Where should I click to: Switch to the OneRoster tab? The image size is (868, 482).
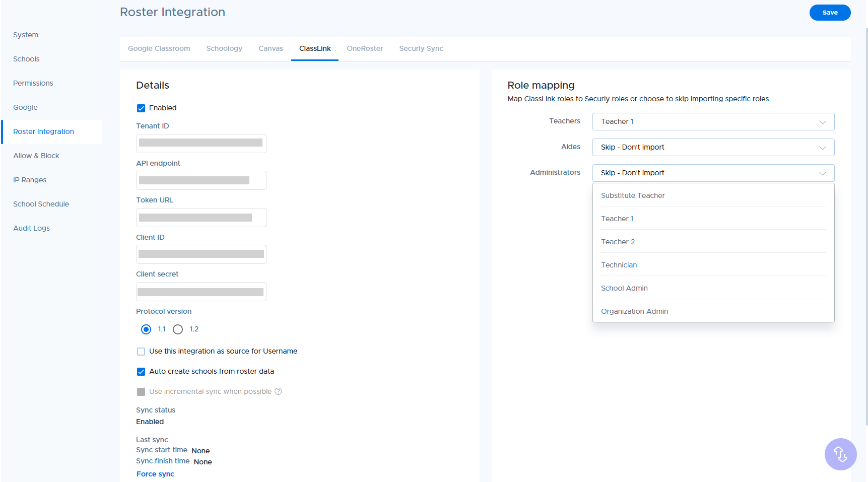tap(365, 48)
